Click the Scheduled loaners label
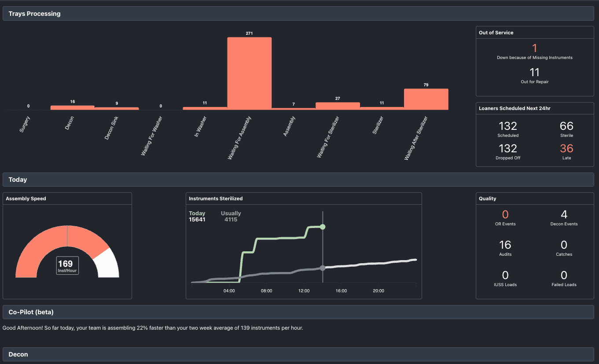Screen dimensions: 599x364 [x=508, y=136]
